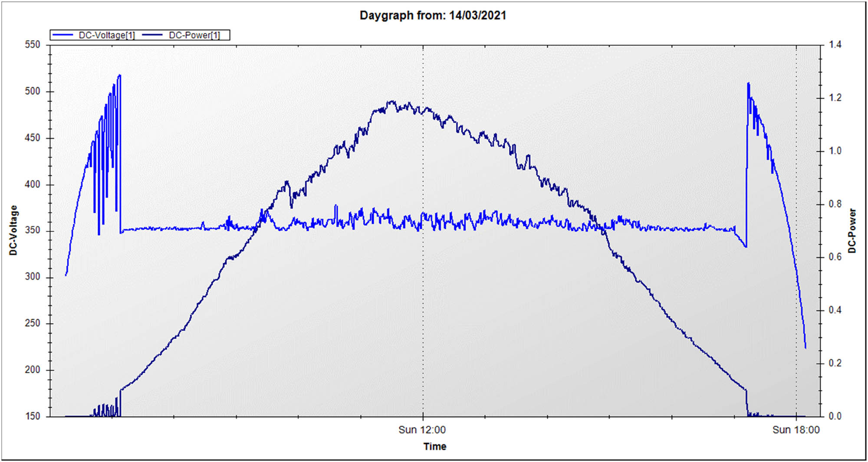The width and height of the screenshot is (868, 462).
Task: Click the 250 value on the voltage axis
Action: click(x=33, y=323)
